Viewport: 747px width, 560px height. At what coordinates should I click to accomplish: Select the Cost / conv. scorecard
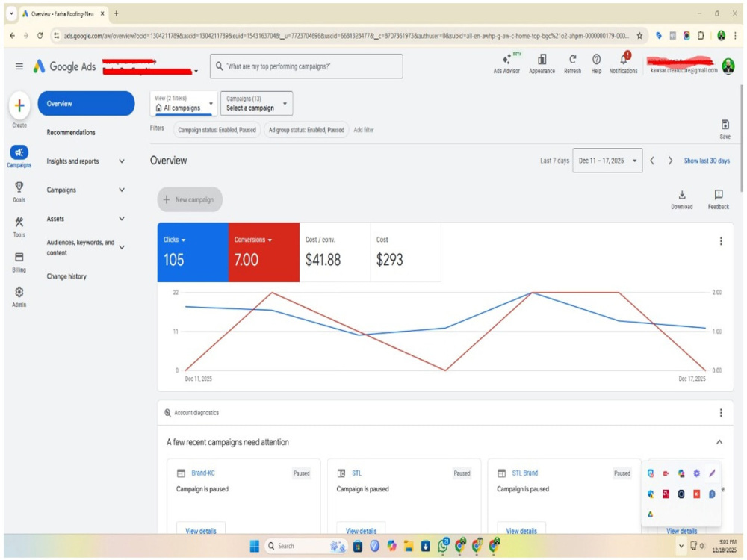point(335,252)
